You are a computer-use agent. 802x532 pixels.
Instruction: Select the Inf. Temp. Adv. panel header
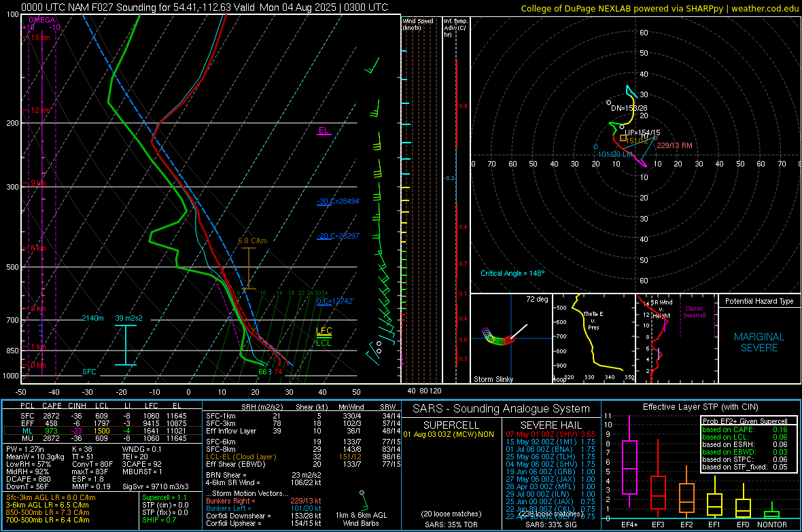click(x=455, y=28)
